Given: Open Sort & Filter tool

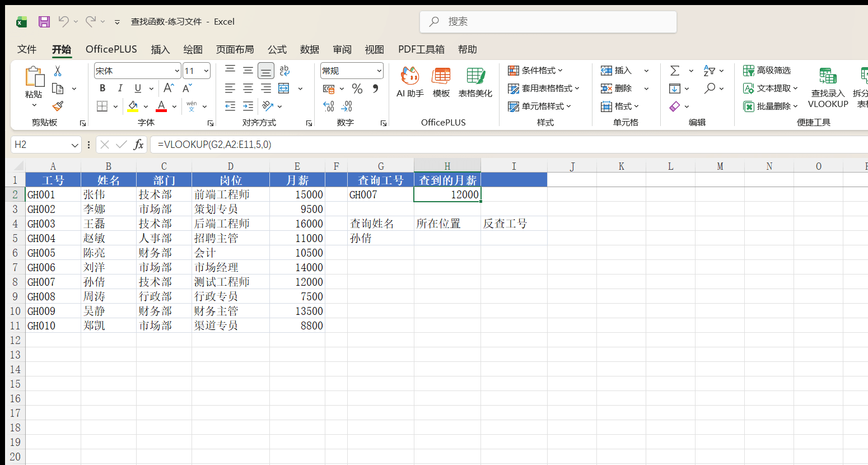Looking at the screenshot, I should tap(710, 71).
